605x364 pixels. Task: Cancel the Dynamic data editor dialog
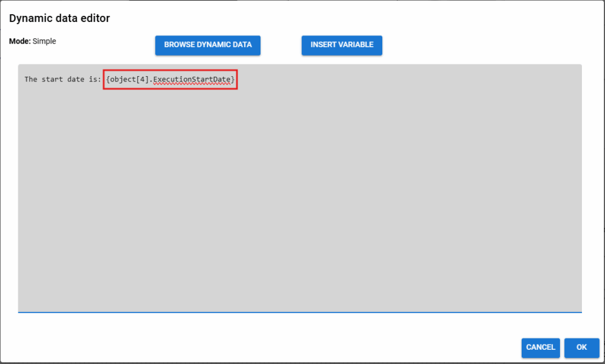click(541, 347)
